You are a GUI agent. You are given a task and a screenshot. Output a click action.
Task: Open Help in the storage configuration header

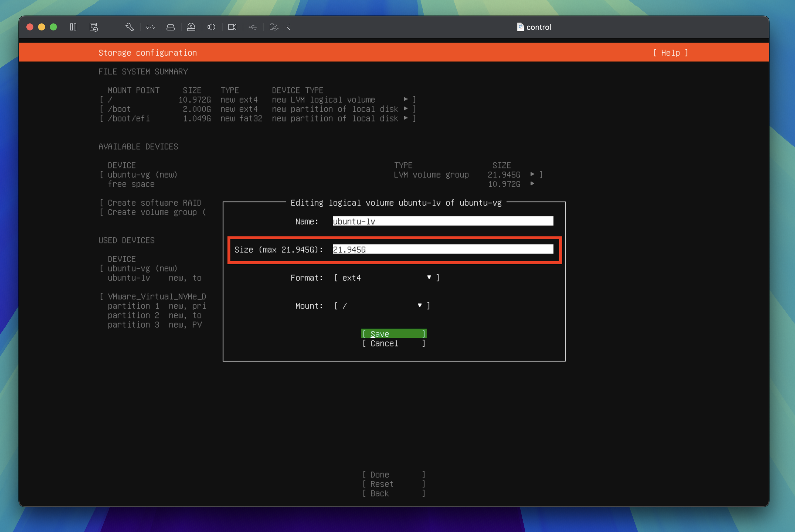(x=670, y=53)
